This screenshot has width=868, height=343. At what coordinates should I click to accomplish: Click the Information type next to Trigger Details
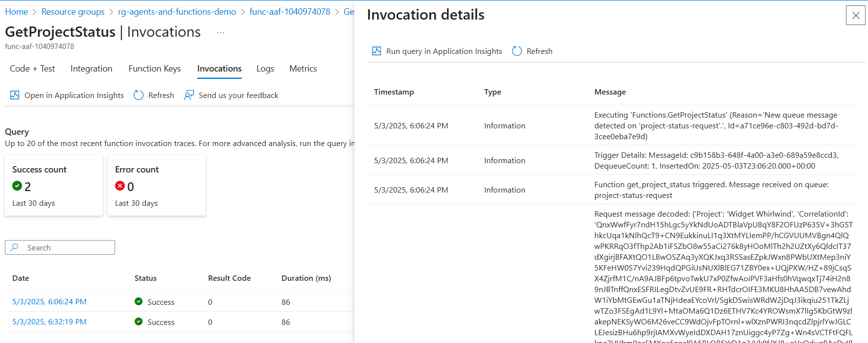505,161
